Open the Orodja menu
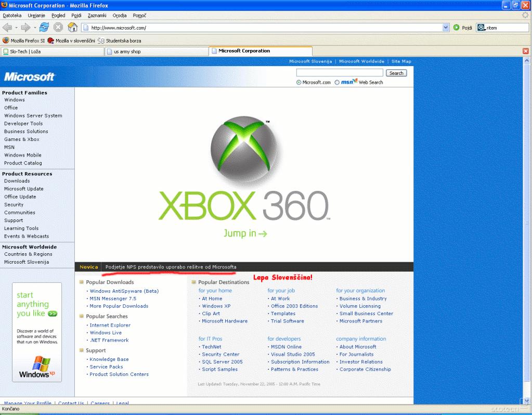Viewport: 532px width, 415px height. (120, 15)
